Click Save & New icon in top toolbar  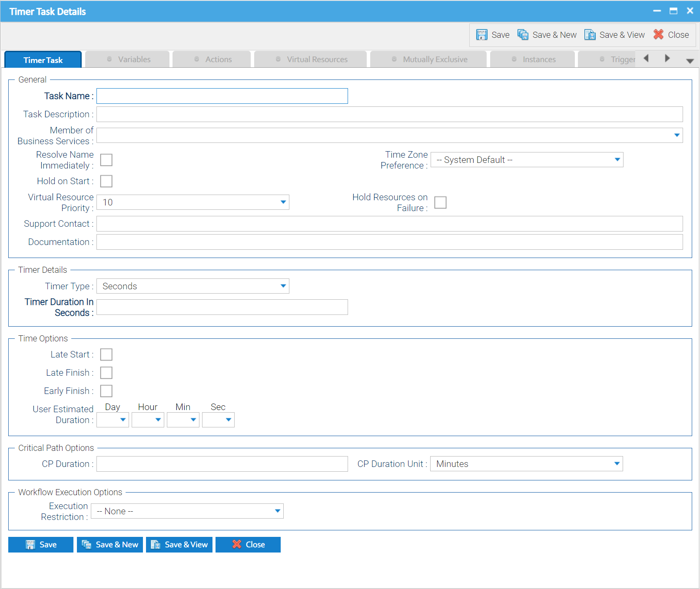[x=523, y=35]
